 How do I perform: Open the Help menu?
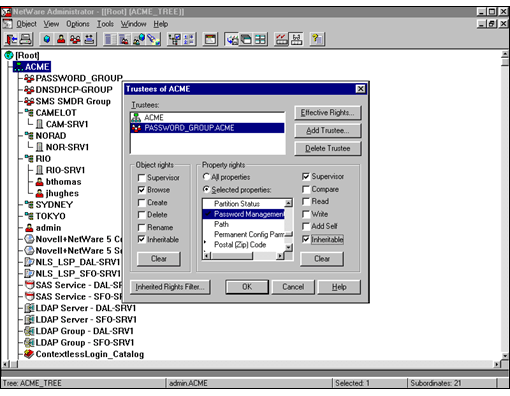[160, 24]
